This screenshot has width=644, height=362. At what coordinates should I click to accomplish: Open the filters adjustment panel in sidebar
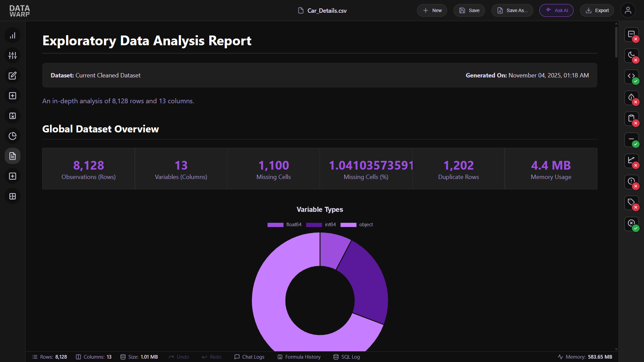12,55
